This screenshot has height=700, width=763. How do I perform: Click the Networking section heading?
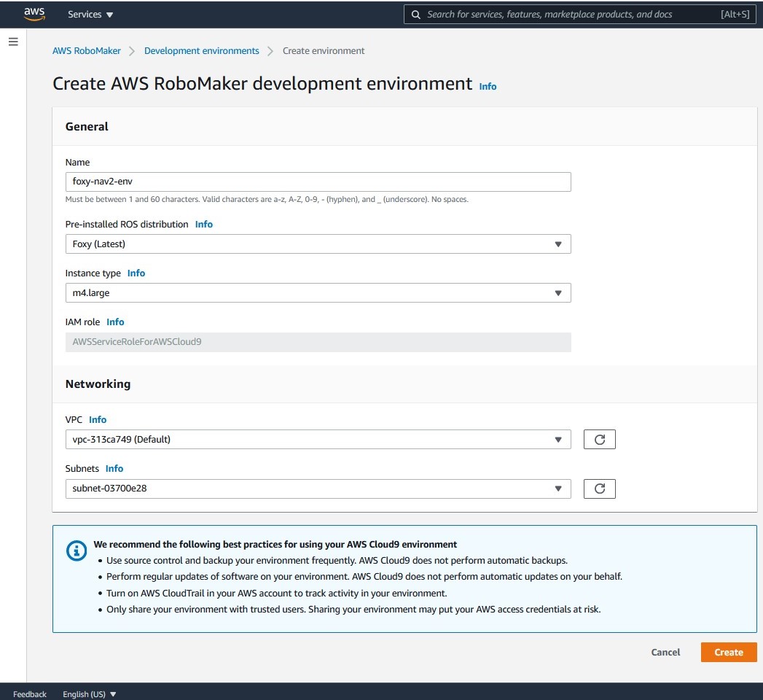point(98,384)
